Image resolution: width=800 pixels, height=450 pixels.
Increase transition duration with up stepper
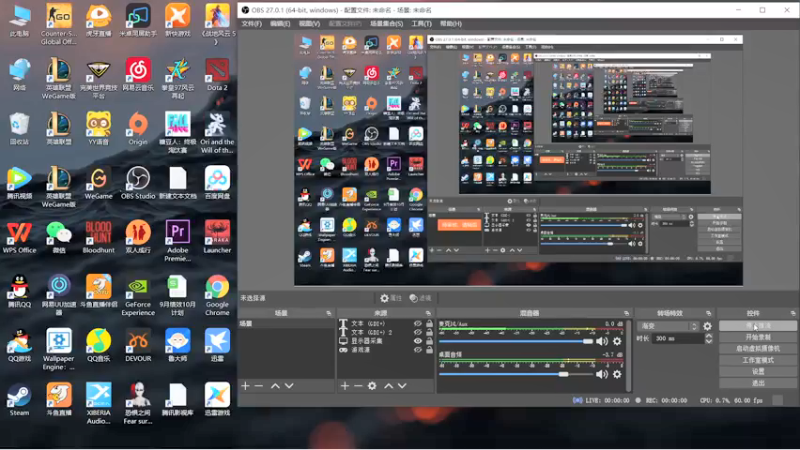(x=709, y=336)
